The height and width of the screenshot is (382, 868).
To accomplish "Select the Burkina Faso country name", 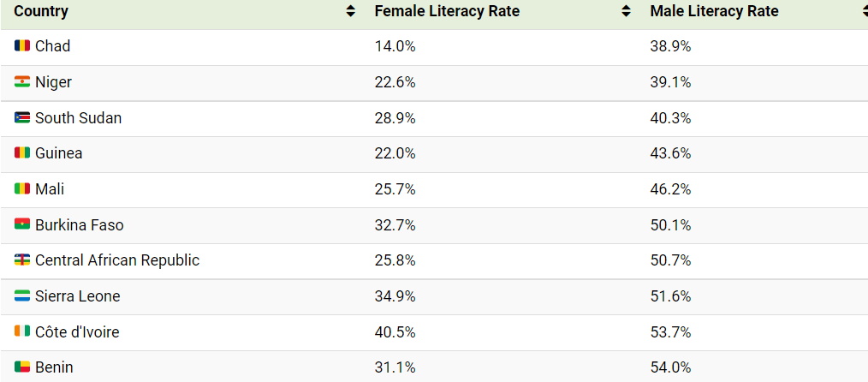I will pyautogui.click(x=79, y=225).
